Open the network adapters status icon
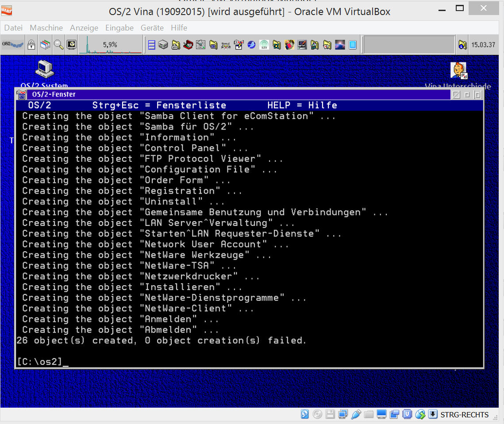 coord(343,414)
